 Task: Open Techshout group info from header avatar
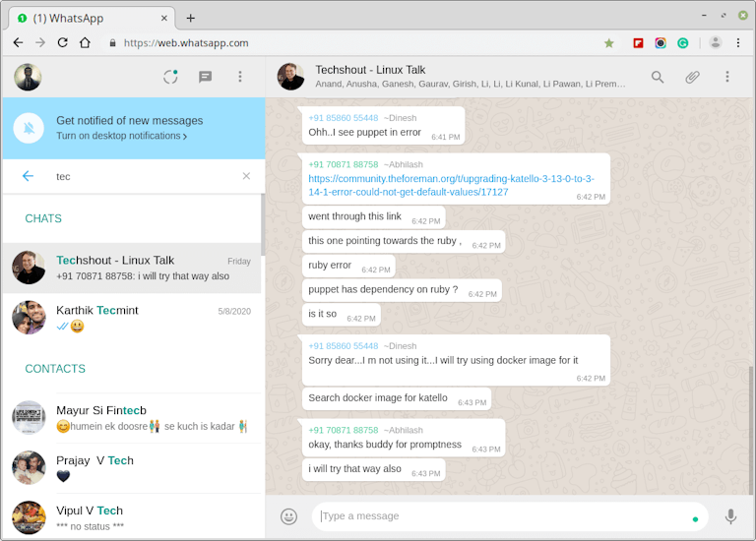tap(290, 77)
